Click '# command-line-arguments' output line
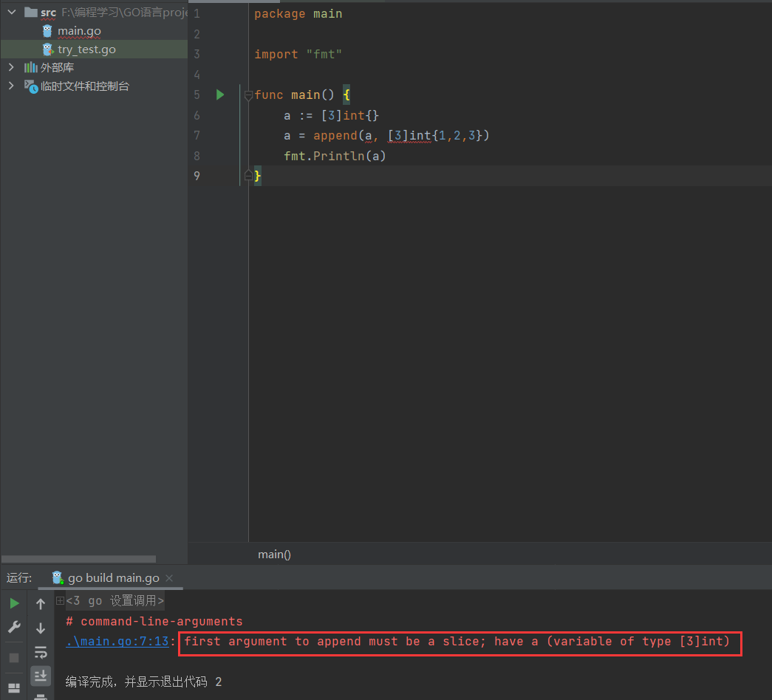Image resolution: width=772 pixels, height=700 pixels. 154,621
